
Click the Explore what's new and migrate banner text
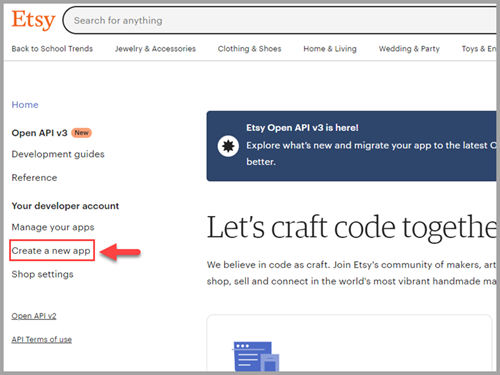[371, 154]
